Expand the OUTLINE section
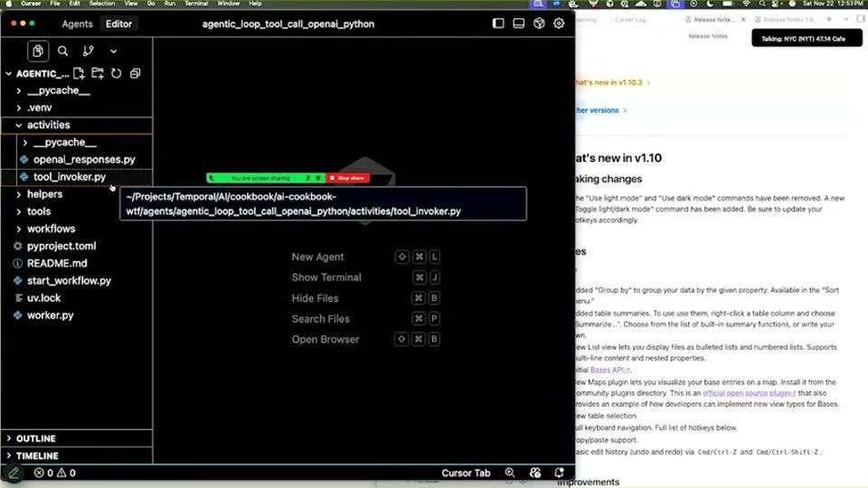The width and height of the screenshot is (868, 488). tap(35, 438)
